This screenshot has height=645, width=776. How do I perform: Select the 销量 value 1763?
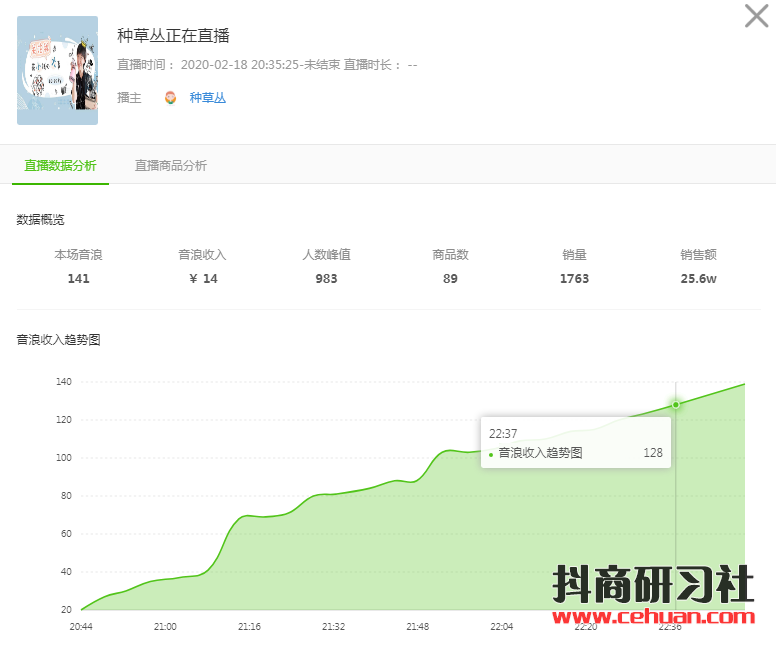coord(574,279)
